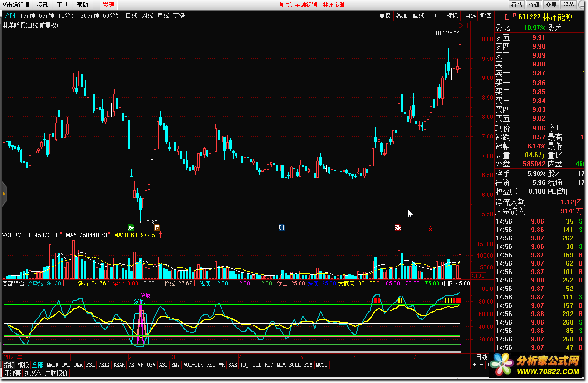
Task: Open the 发现 tab
Action: (x=108, y=5)
